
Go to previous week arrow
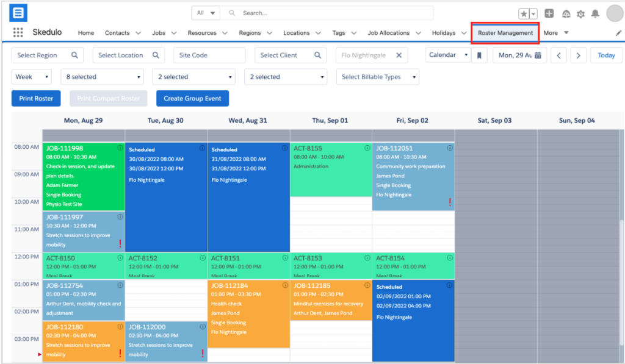tap(559, 55)
